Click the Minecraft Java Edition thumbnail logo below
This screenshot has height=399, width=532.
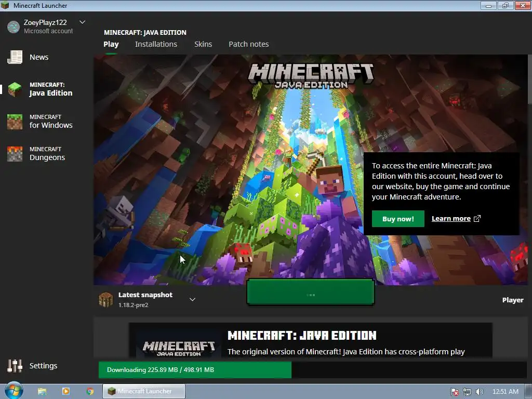click(179, 349)
